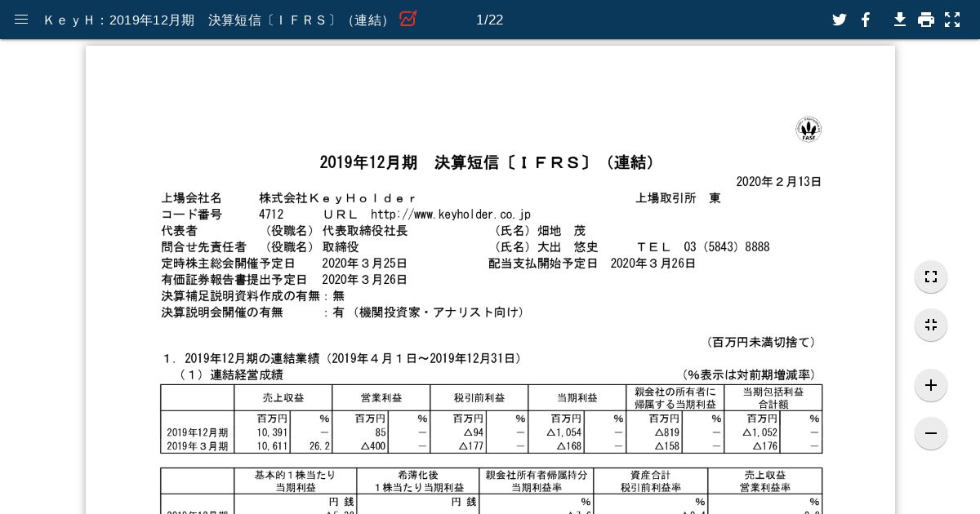Click listing exchange text 上場取引所 東
This screenshot has height=514, width=980.
pyautogui.click(x=678, y=198)
